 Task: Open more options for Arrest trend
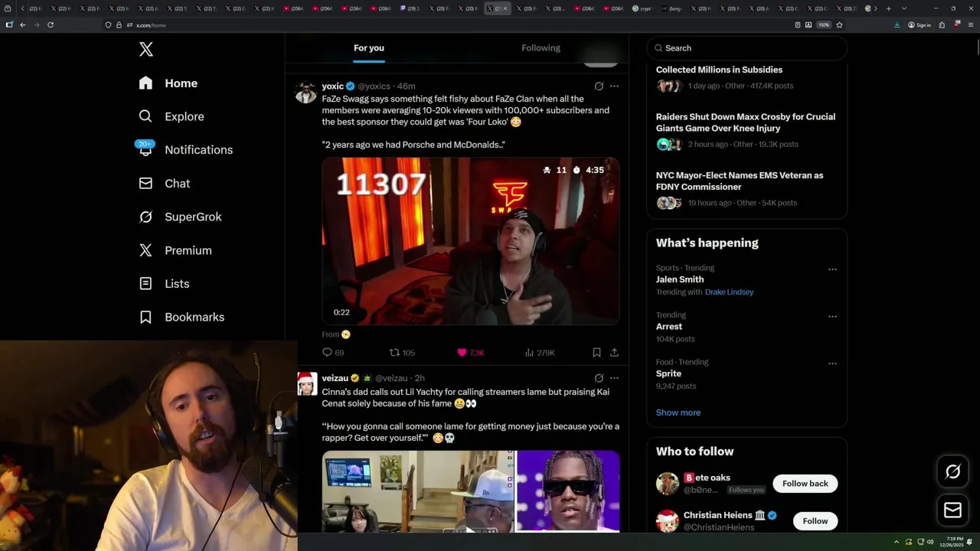[832, 316]
